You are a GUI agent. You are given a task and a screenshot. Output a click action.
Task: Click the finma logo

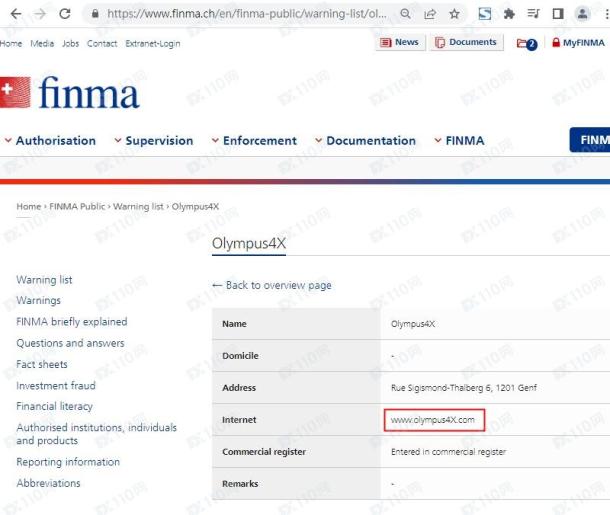coord(70,93)
